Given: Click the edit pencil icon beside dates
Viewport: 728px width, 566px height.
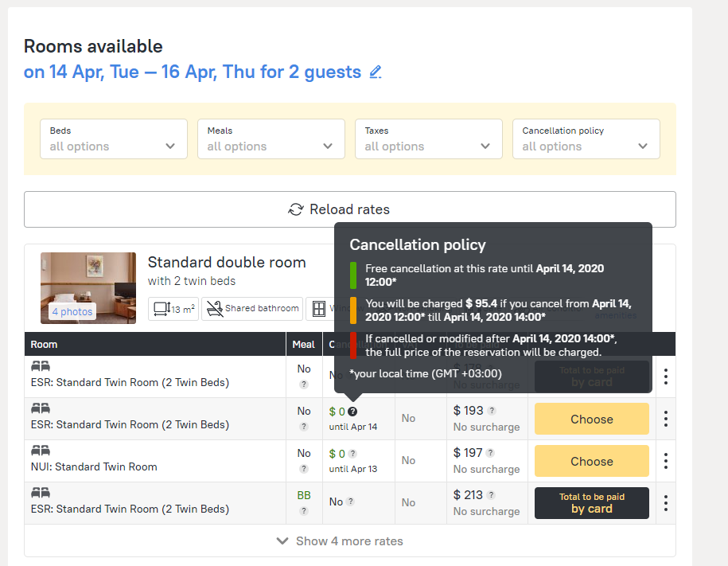Looking at the screenshot, I should coord(376,72).
